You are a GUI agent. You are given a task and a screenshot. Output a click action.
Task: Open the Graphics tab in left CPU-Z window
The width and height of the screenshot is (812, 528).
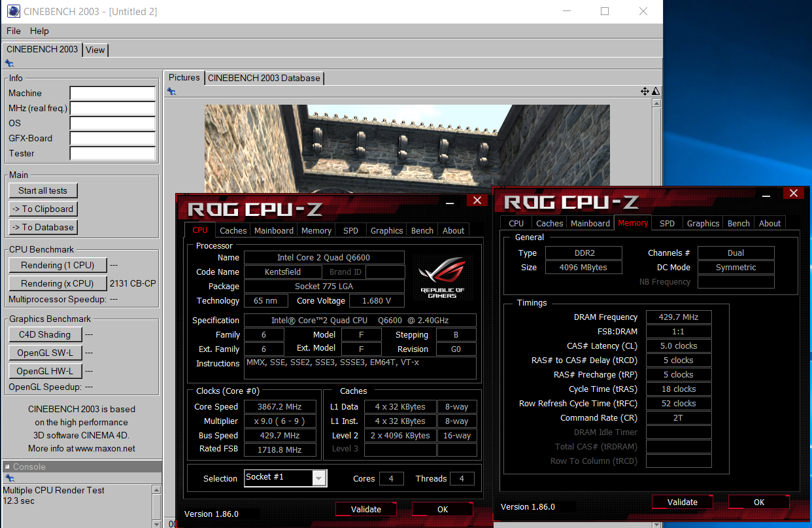pyautogui.click(x=387, y=230)
